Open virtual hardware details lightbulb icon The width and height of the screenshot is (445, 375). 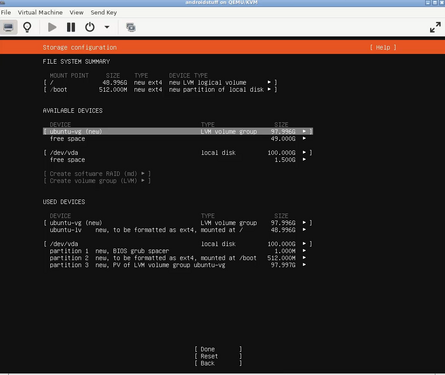(x=27, y=27)
